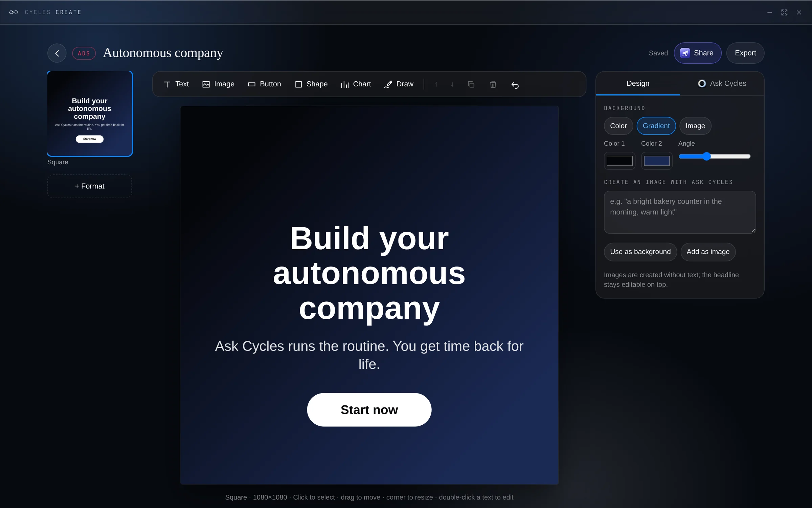The image size is (812, 508).
Task: Choose Gradient background type
Action: (656, 126)
